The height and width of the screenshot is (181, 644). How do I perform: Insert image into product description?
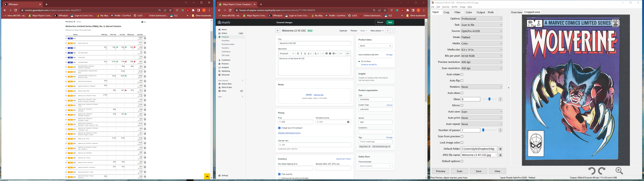pos(327,54)
